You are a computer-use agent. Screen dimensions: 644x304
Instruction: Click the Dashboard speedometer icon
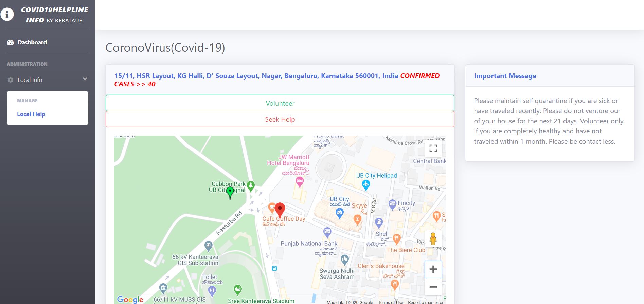[11, 42]
